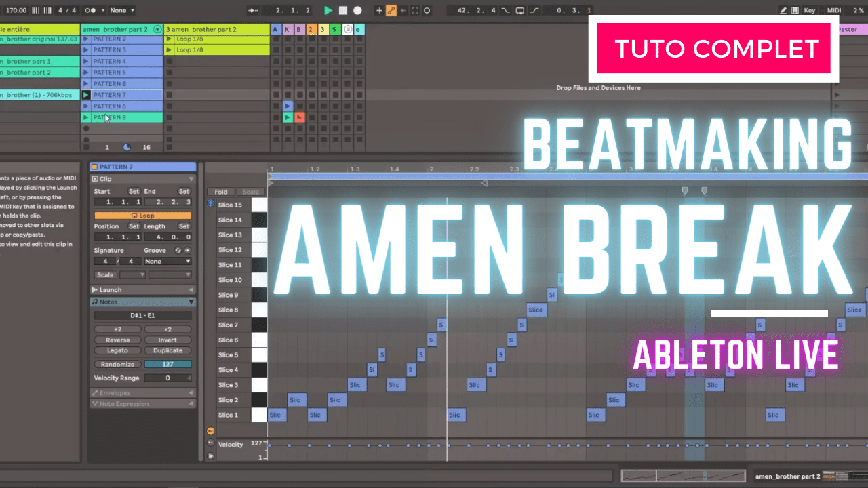Click the MIDI Arrangement Overdub plus icon
This screenshot has width=868, height=488.
379,11
